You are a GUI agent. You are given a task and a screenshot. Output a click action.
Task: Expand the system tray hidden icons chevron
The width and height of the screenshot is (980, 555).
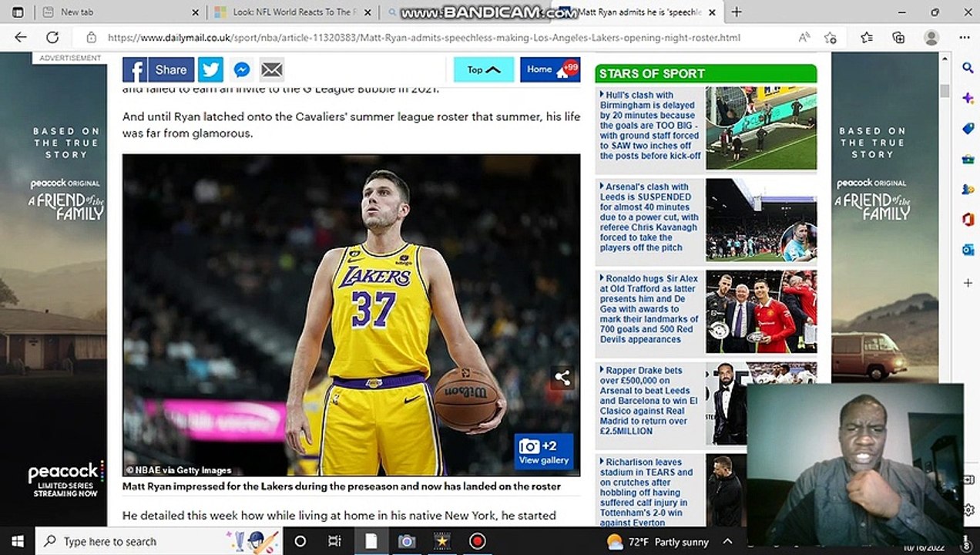(728, 541)
